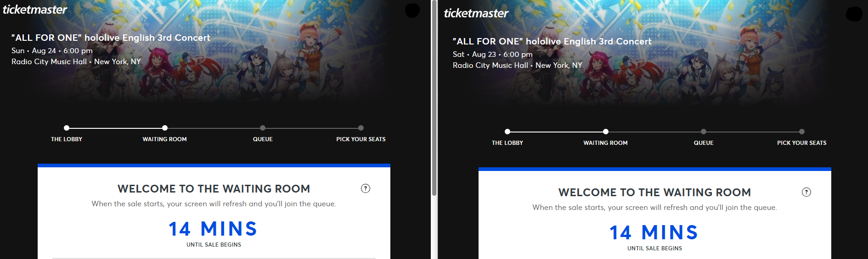Open the waiting room help icon on the Aug 24 page
This screenshot has height=259, width=868.
point(366,188)
